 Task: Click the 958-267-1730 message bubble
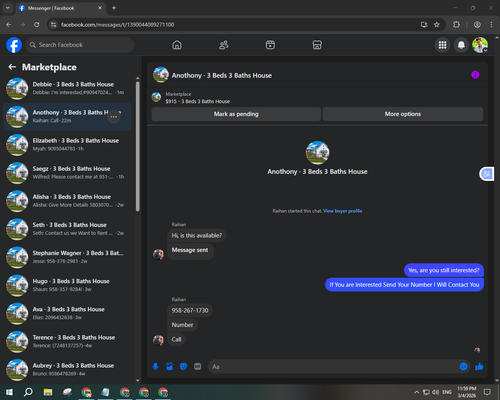190,311
